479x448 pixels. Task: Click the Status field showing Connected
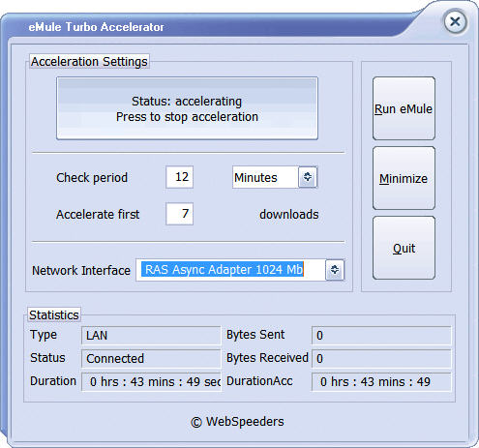[151, 359]
